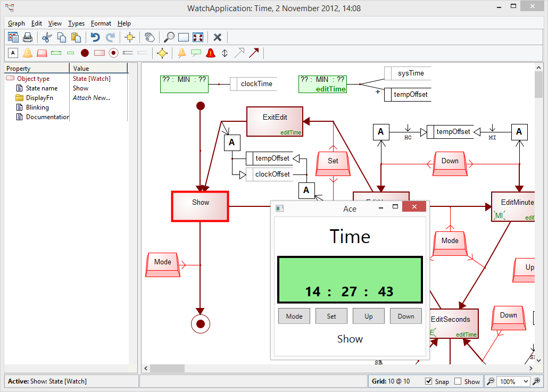Image resolution: width=548 pixels, height=392 pixels.
Task: Open the Format menu
Action: point(101,23)
